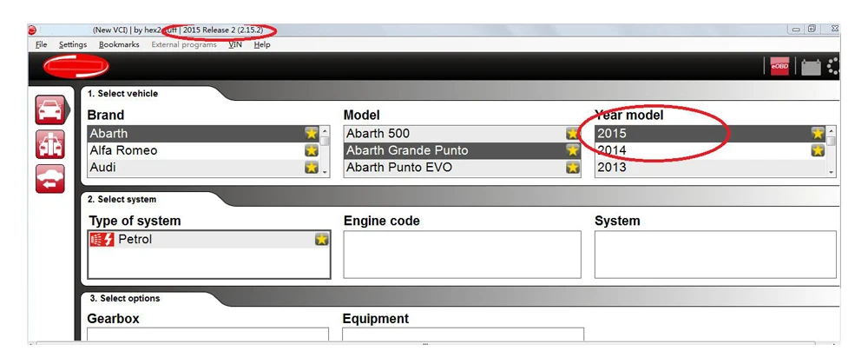868x351 pixels.
Task: Select the vehicle selection car icon in sidebar
Action: [x=49, y=109]
